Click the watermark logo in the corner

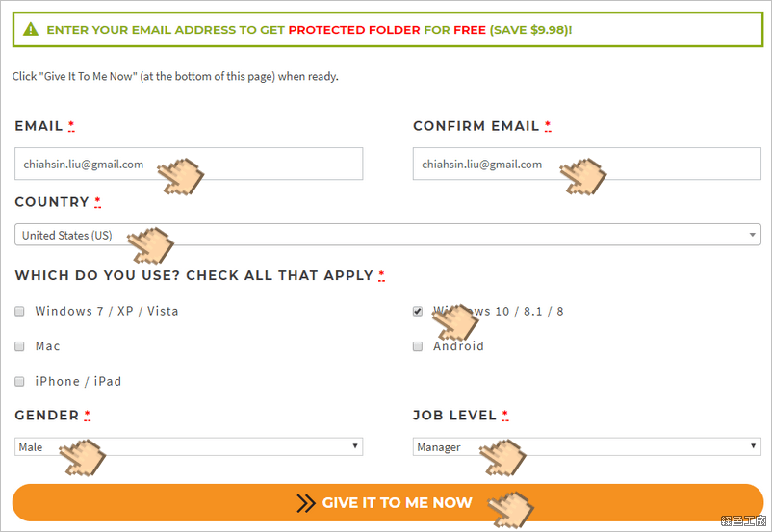click(x=743, y=520)
